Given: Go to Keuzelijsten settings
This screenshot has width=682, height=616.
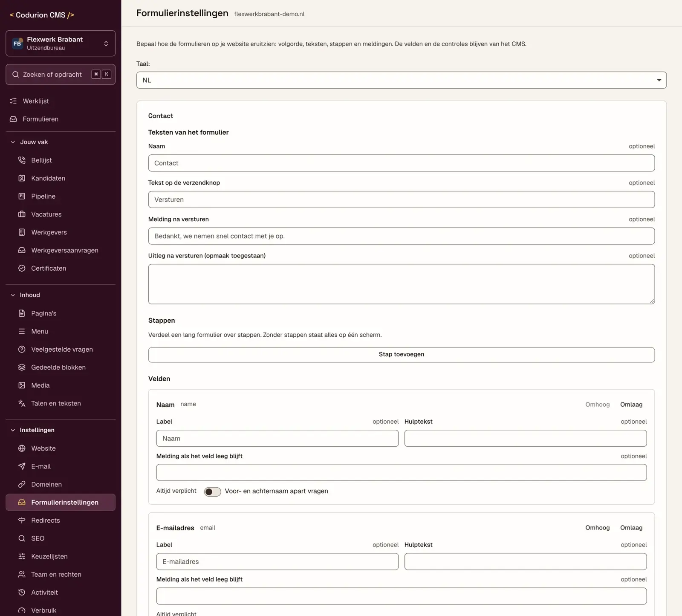Looking at the screenshot, I should point(61,556).
